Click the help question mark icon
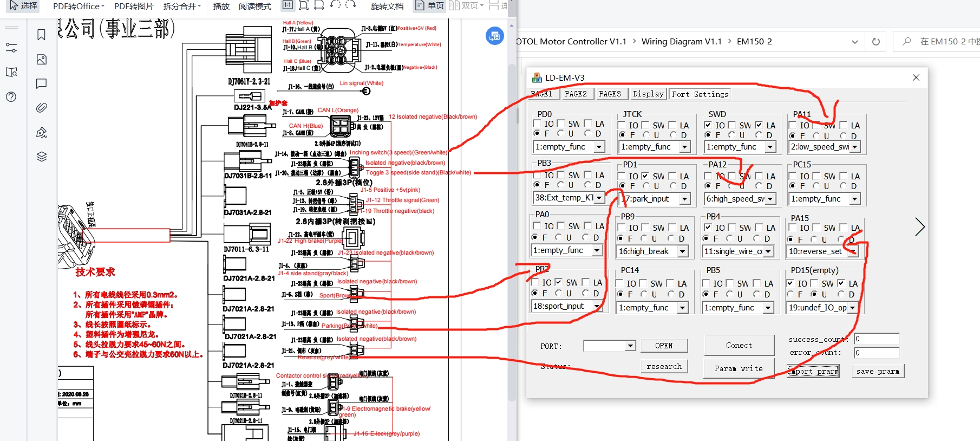The height and width of the screenshot is (441, 980). [x=11, y=97]
